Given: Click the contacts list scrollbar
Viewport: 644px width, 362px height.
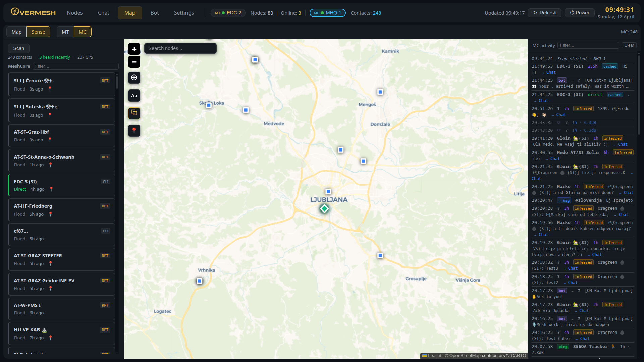Looking at the screenshot, I should click(117, 82).
